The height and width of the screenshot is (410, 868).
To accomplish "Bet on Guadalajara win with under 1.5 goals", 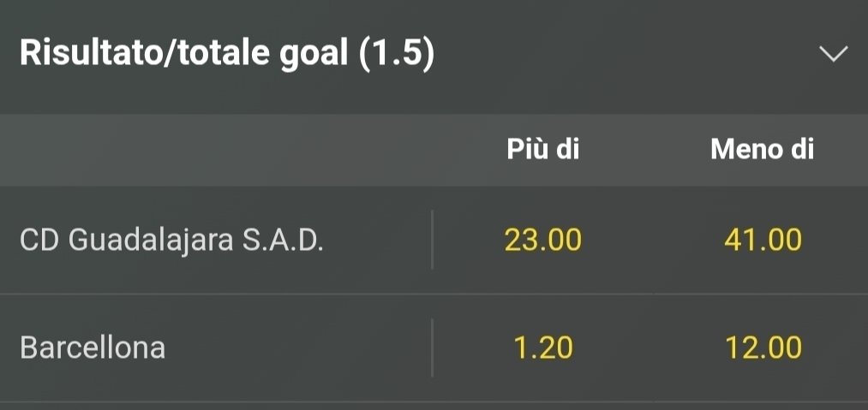I will point(762,241).
